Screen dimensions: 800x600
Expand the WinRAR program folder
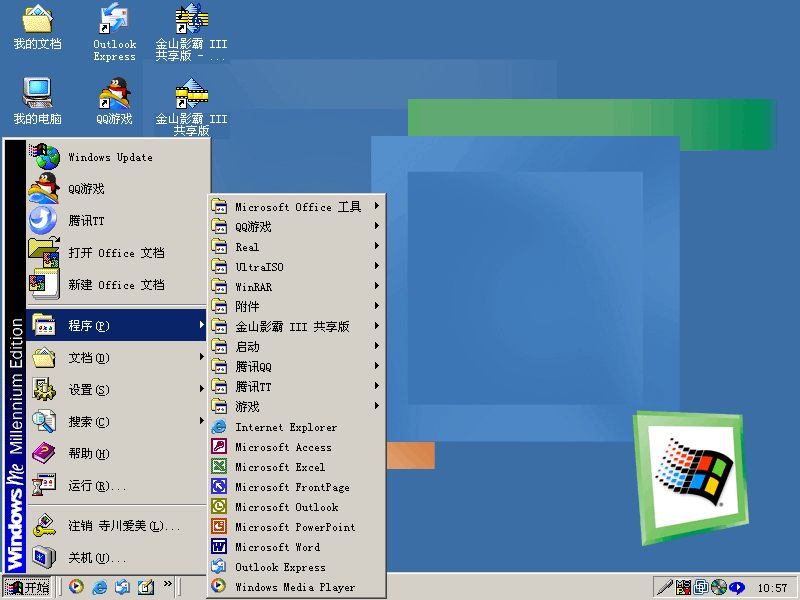(x=296, y=286)
